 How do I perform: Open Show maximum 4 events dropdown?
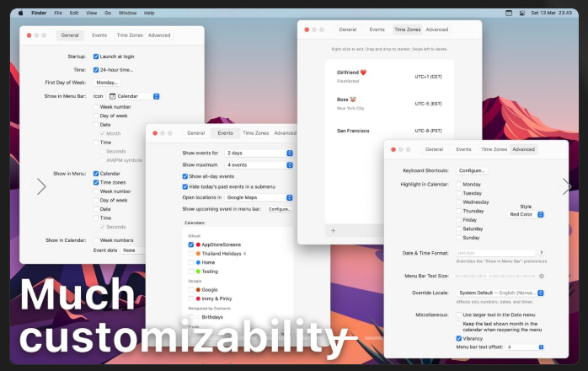259,165
